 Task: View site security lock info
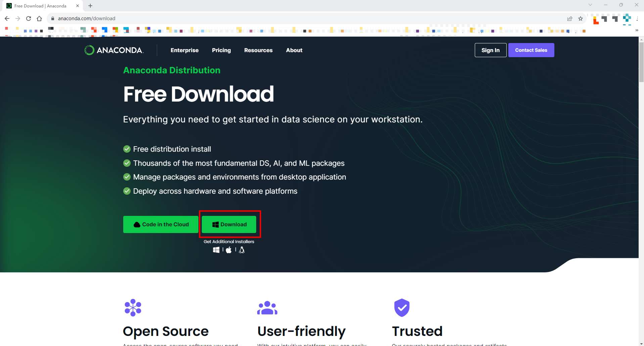point(53,18)
